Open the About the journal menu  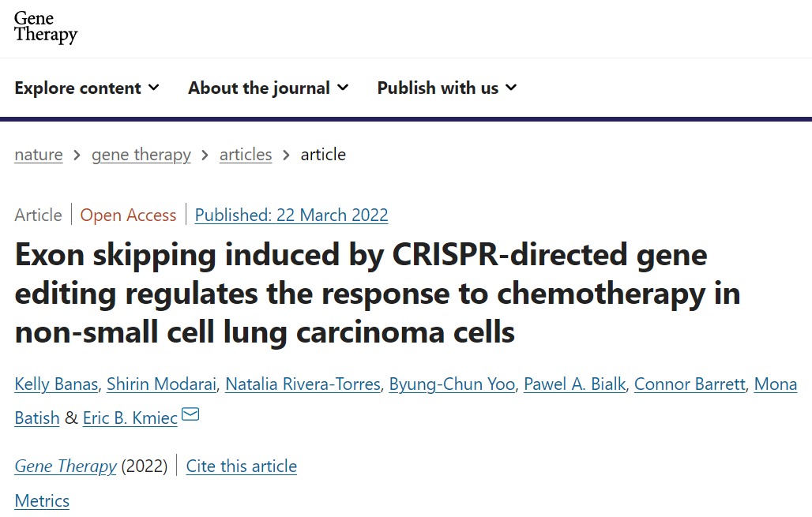point(268,88)
